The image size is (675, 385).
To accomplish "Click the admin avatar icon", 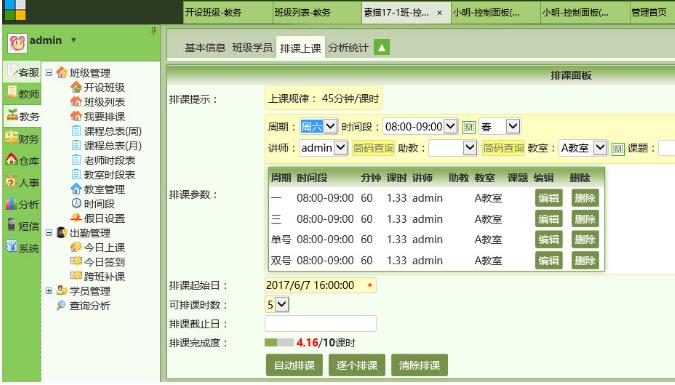I will 17,43.
